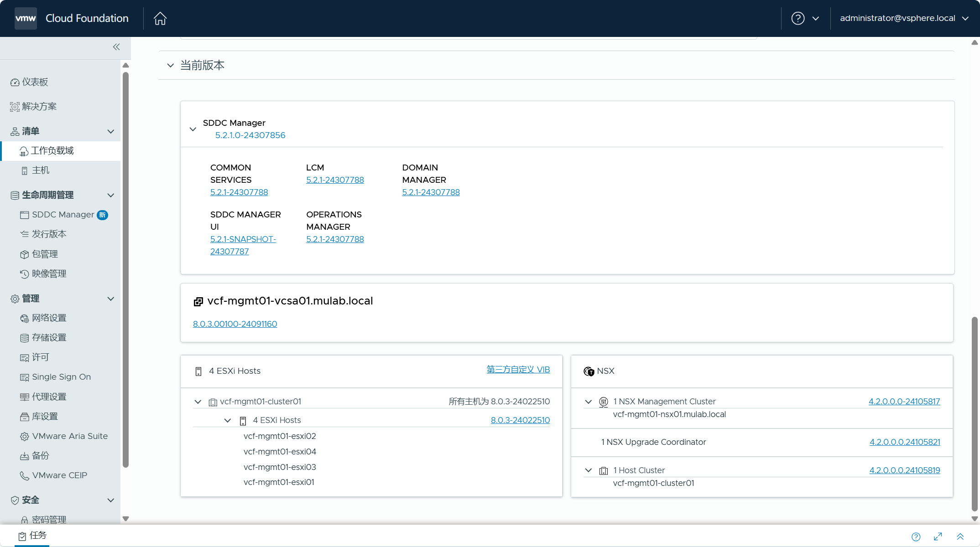Click the 工作负载域 workload domain icon
The height and width of the screenshot is (547, 980).
tap(24, 151)
